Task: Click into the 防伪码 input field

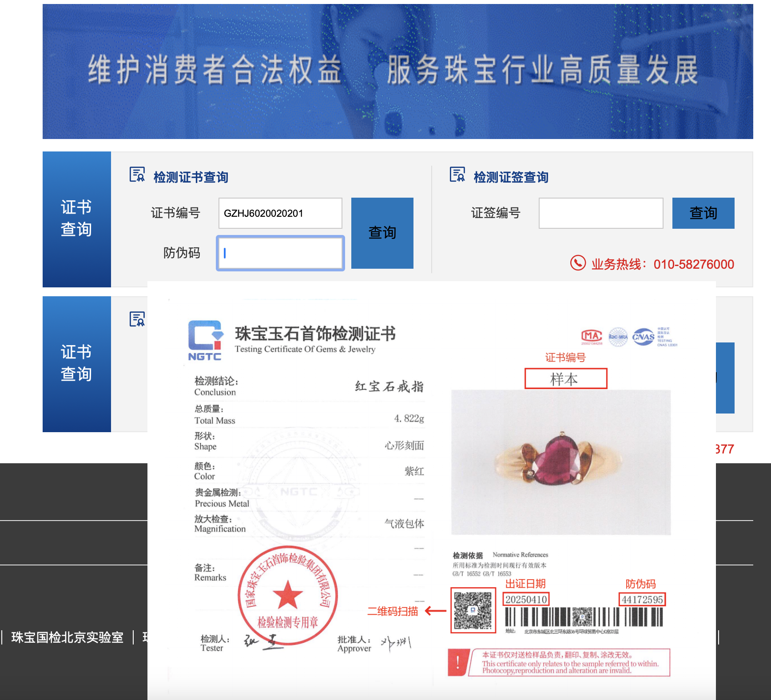Action: [x=280, y=253]
